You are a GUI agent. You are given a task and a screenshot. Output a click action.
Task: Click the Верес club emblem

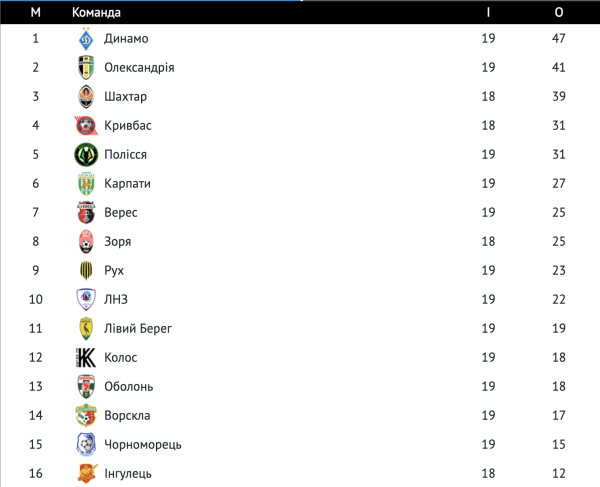pos(86,213)
